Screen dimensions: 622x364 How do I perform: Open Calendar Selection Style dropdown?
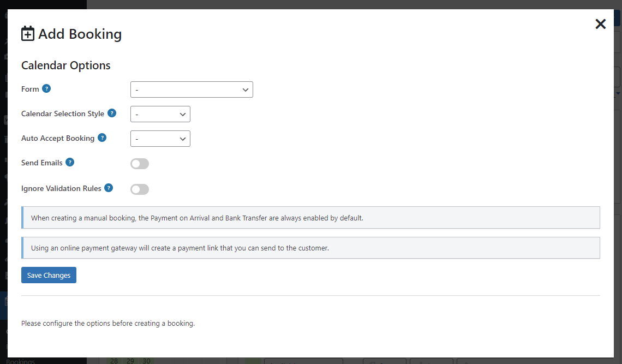tap(160, 114)
